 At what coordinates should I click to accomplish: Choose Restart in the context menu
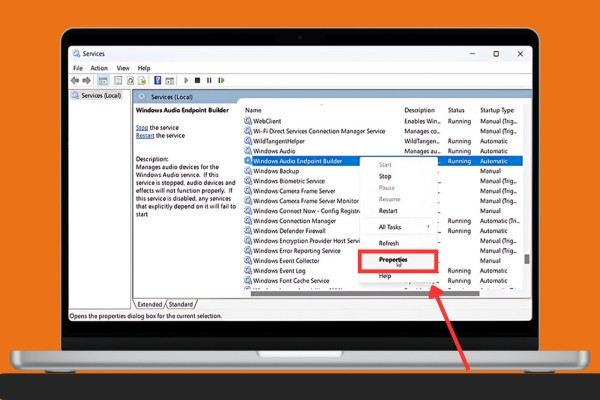click(388, 211)
